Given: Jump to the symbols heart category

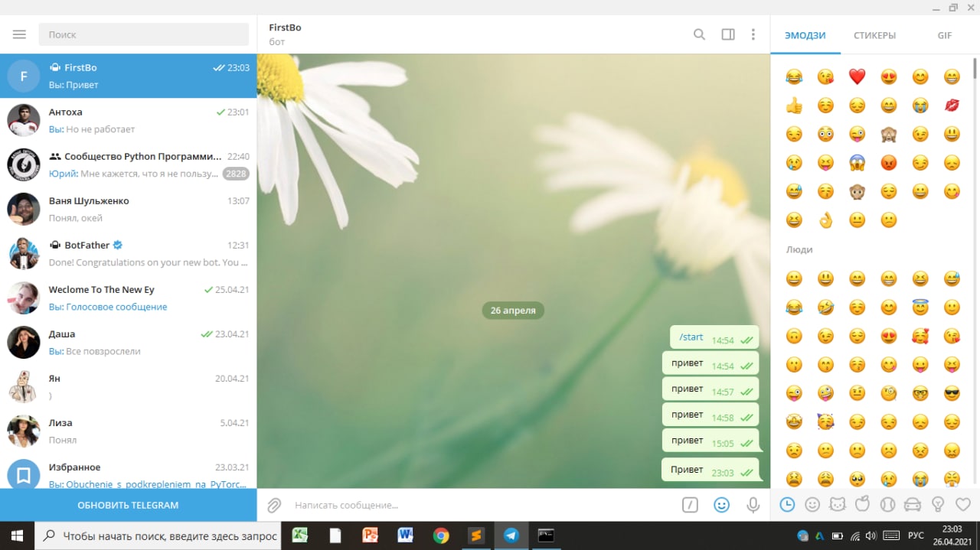Looking at the screenshot, I should [962, 504].
